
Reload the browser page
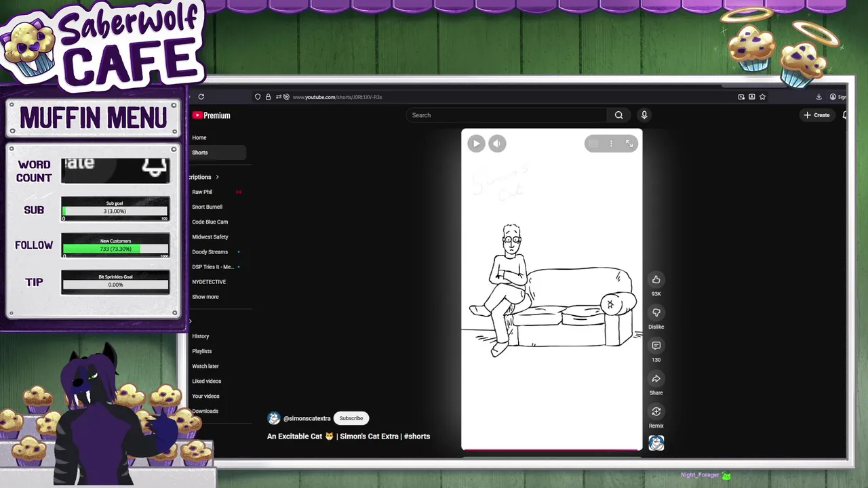pyautogui.click(x=201, y=97)
